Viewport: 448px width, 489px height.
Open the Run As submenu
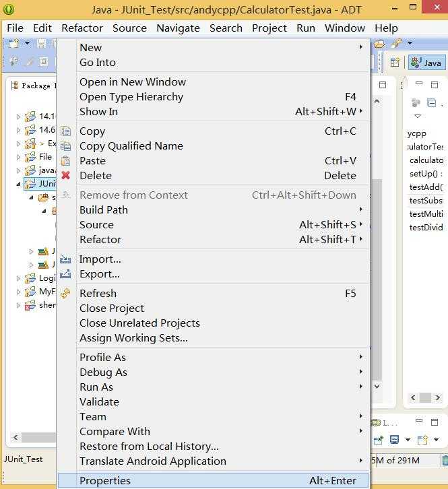pos(213,387)
